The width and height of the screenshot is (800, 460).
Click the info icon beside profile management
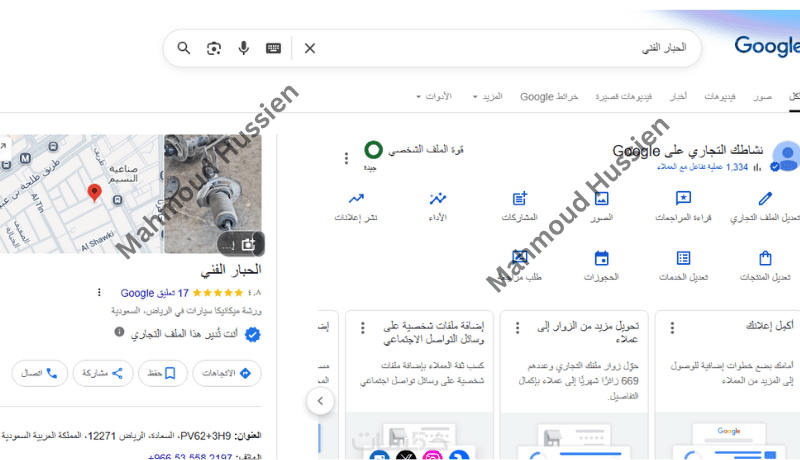(119, 332)
